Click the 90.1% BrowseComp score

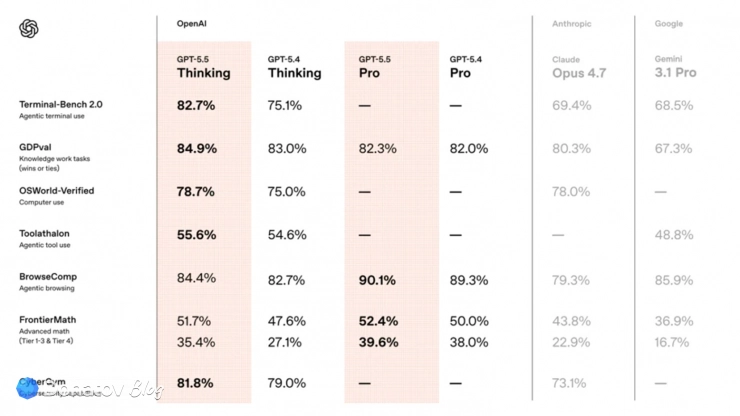point(377,280)
